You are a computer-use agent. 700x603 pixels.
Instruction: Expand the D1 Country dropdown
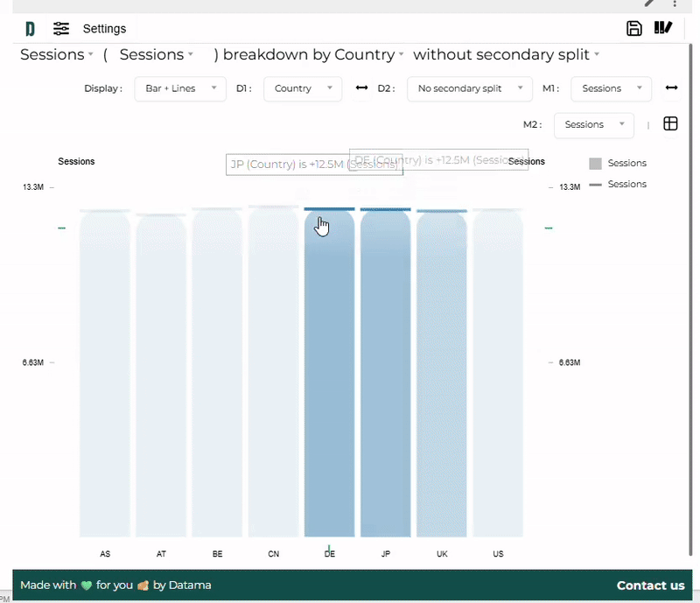pyautogui.click(x=302, y=88)
